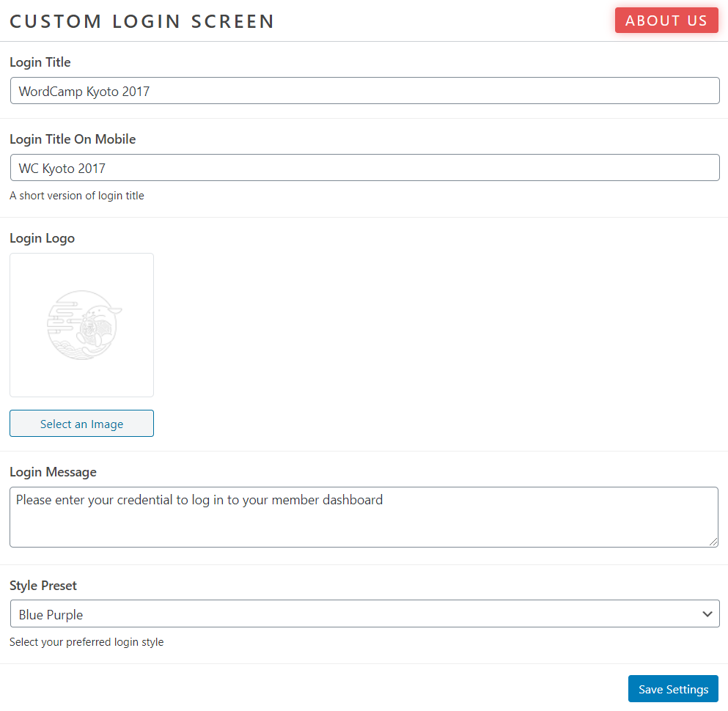Click the textarea resize grip handle
Viewport: 728px width, 711px height.
[x=715, y=543]
